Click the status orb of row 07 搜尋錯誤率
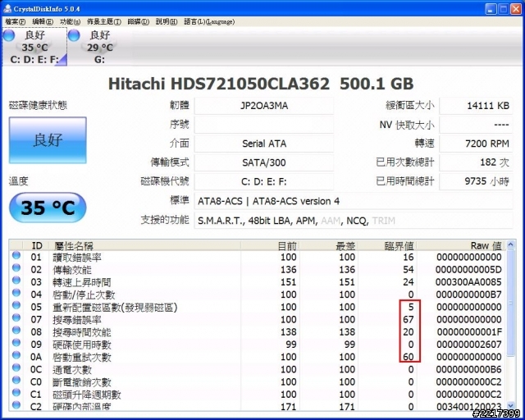The image size is (525, 420). [16, 317]
